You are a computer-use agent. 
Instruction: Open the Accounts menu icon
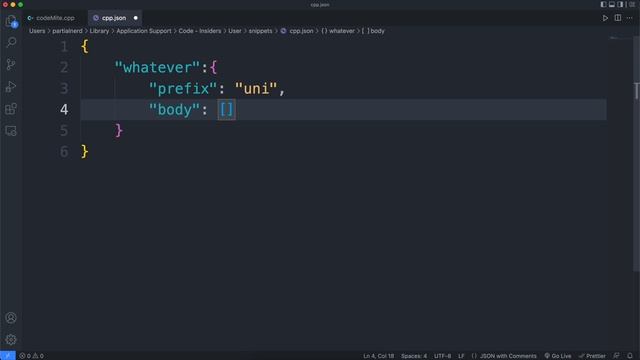(11, 318)
